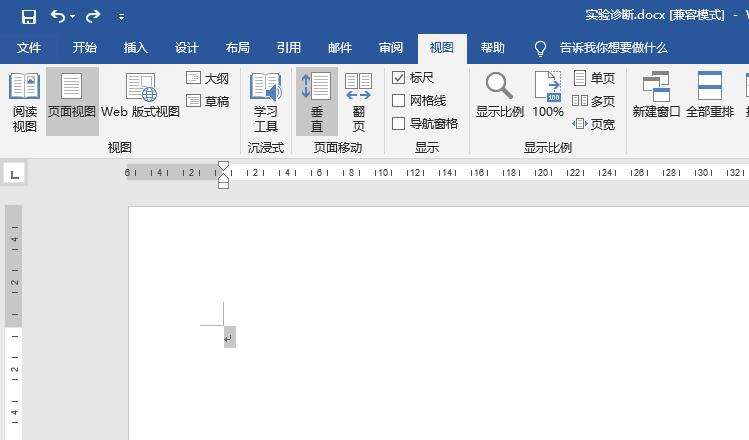
Task: Open the 文件 tab
Action: pos(29,48)
